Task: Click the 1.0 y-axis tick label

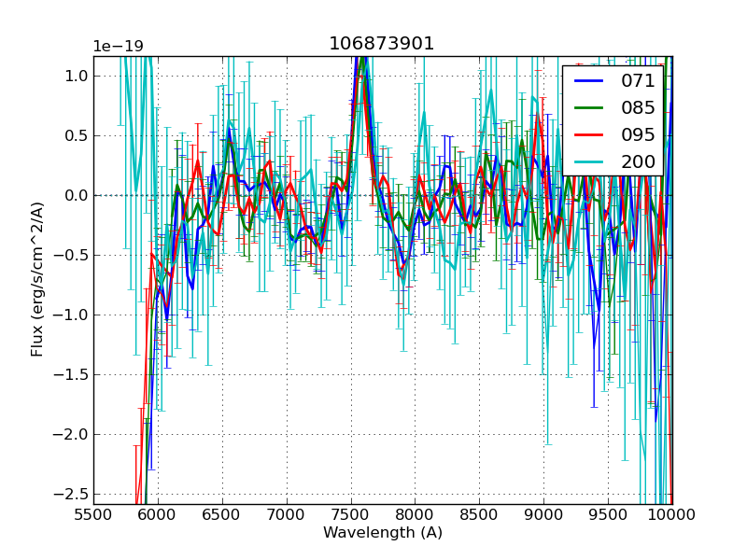Action: point(78,76)
